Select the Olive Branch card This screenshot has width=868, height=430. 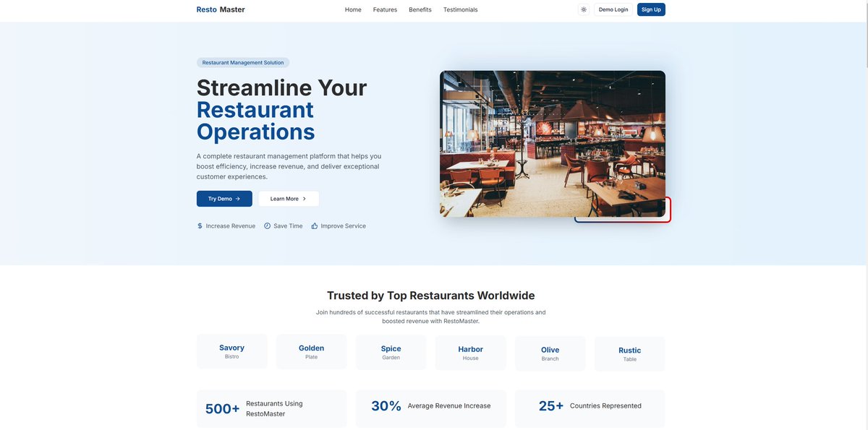[550, 353]
